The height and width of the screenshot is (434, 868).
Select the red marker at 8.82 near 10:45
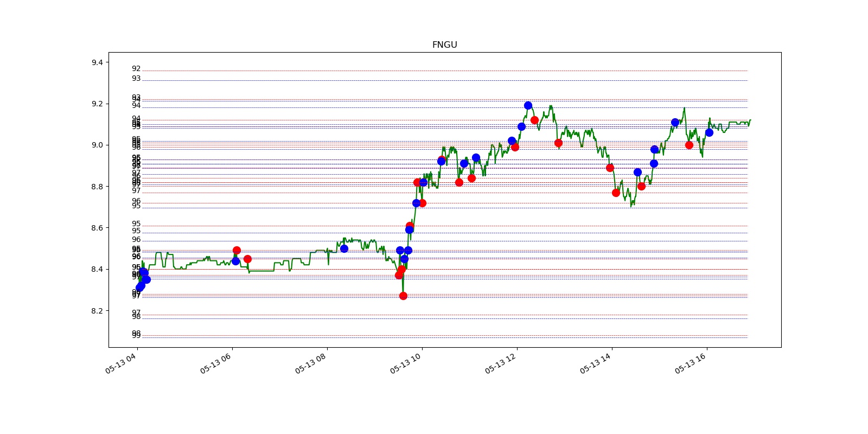click(459, 182)
